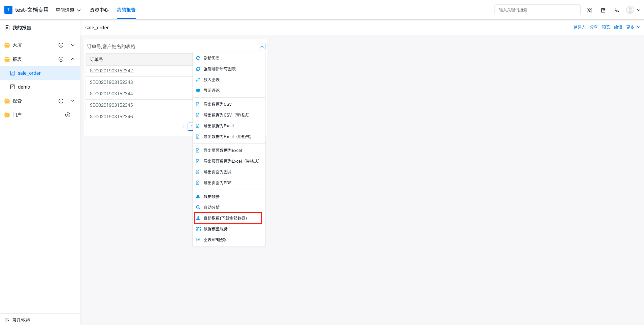
Task: Click the 展示评论 comment bubble icon
Action: pyautogui.click(x=198, y=91)
